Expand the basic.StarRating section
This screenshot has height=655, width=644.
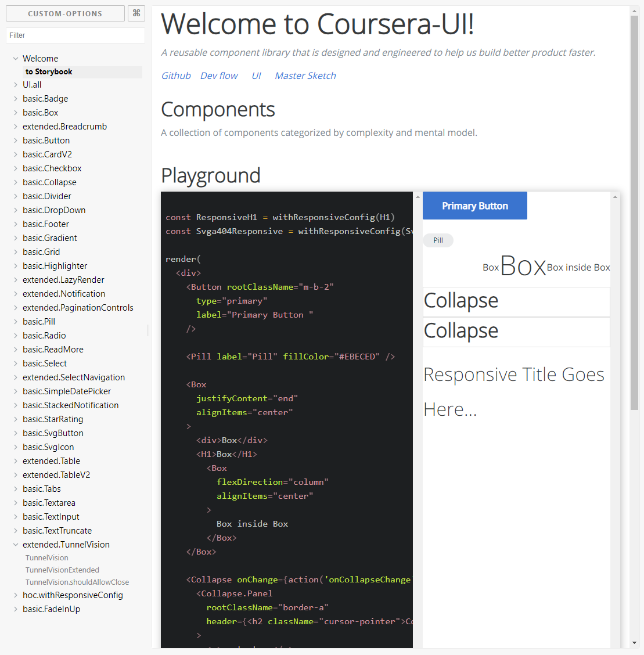53,419
